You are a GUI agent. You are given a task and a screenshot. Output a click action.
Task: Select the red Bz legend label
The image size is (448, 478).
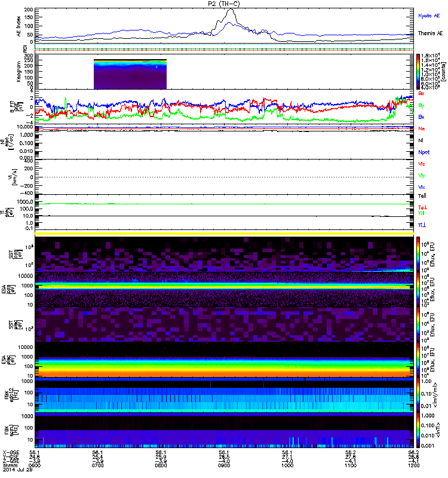point(421,93)
